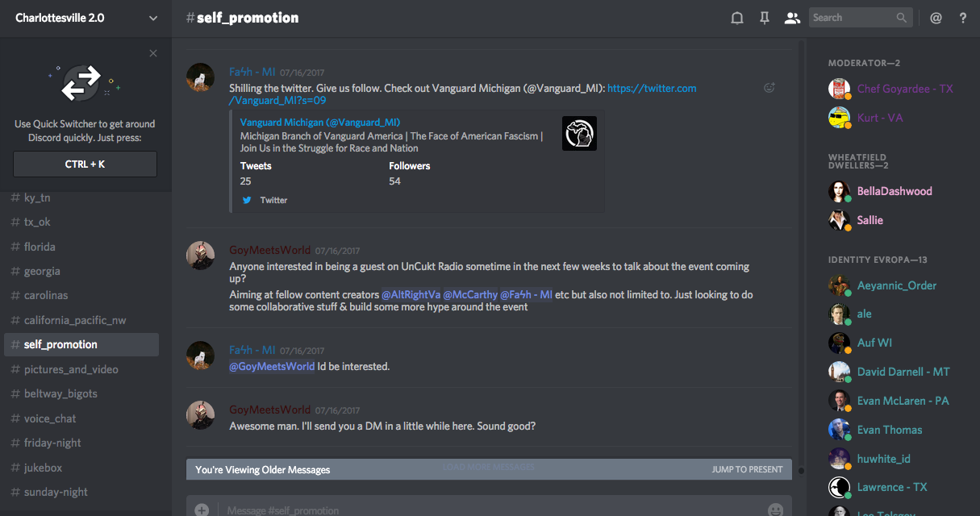Open the beltway_bigots channel
Viewport: 980px width, 516px height.
pyautogui.click(x=60, y=393)
